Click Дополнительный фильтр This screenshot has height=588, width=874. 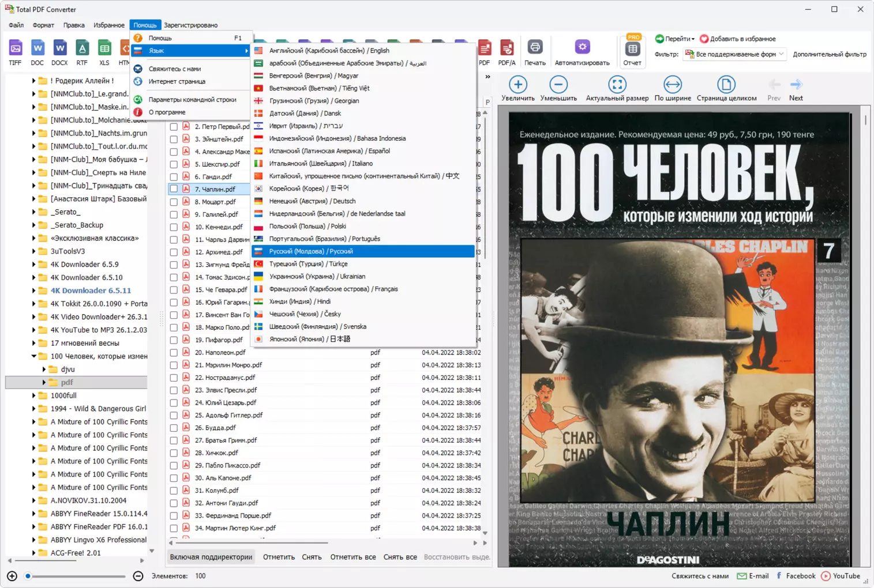830,54
